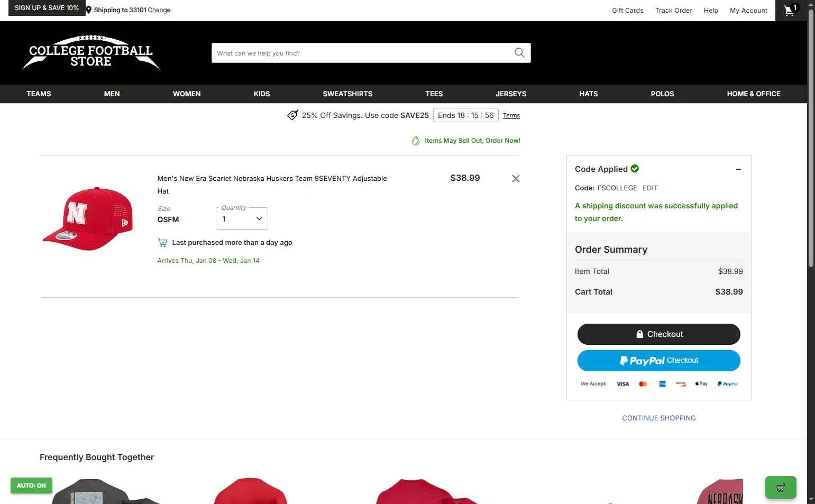815x504 pixels.
Task: Click the American Express payment icon
Action: [x=662, y=384]
